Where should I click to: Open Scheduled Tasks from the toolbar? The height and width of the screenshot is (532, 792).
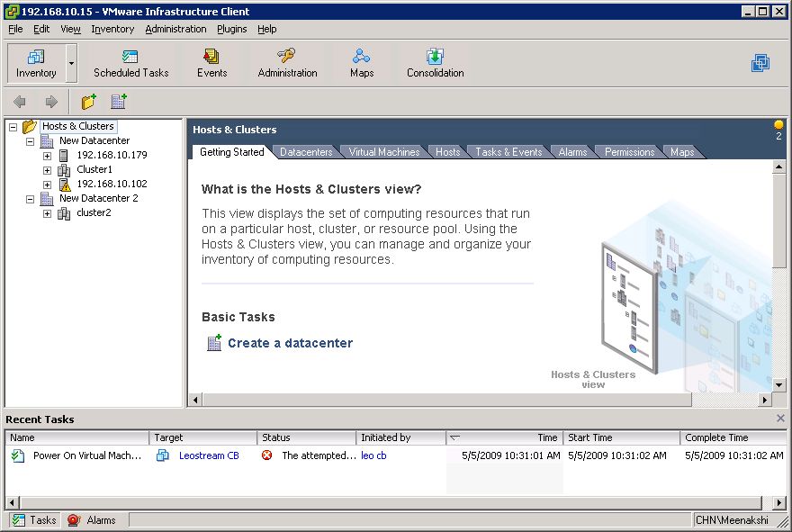tap(130, 63)
